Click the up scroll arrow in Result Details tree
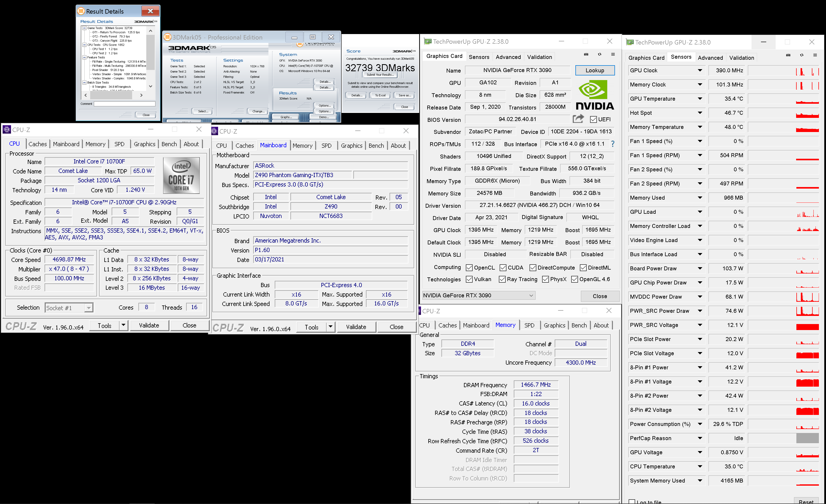This screenshot has height=504, width=826. [x=150, y=31]
